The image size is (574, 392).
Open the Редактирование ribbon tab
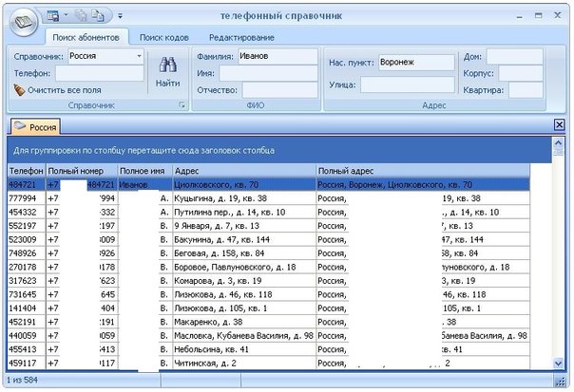coord(241,37)
